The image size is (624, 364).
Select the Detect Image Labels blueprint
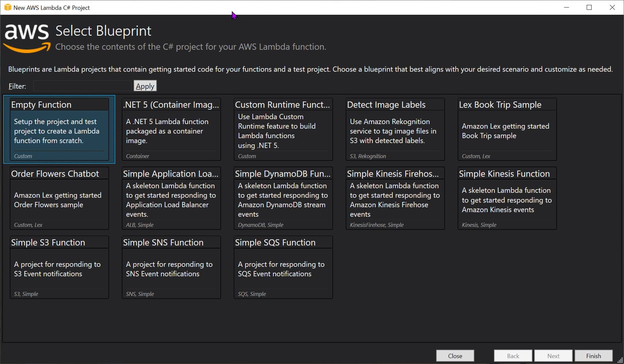(x=395, y=129)
